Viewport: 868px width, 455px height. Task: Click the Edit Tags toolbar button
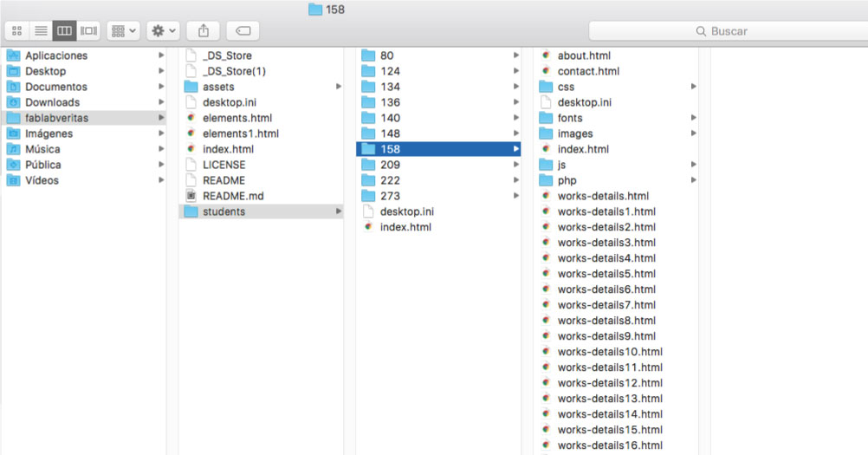(243, 31)
